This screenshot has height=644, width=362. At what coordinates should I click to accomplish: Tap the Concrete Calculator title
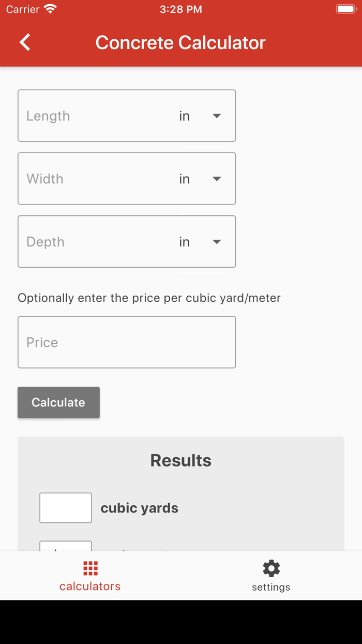(x=180, y=42)
